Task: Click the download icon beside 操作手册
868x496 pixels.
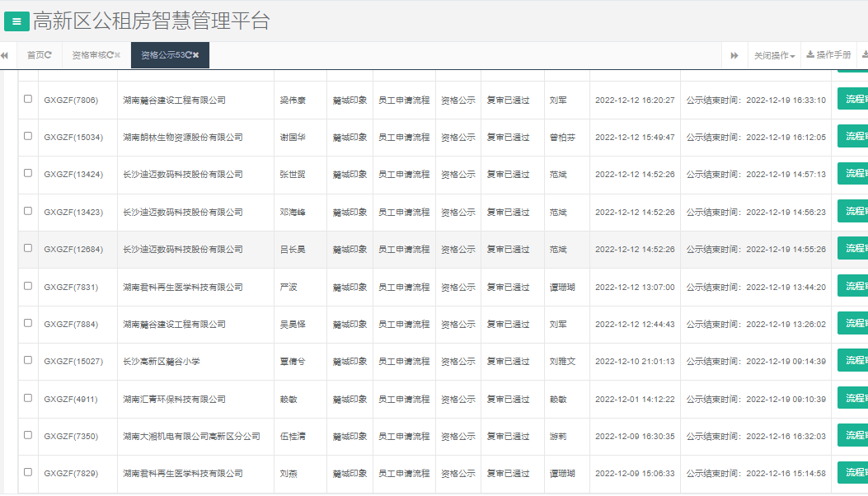Action: click(x=810, y=55)
